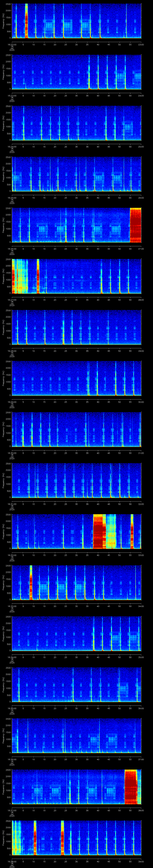Click the 16:27:00 start time label
Viewport: 153px width, 868px height.
coord(12,300)
